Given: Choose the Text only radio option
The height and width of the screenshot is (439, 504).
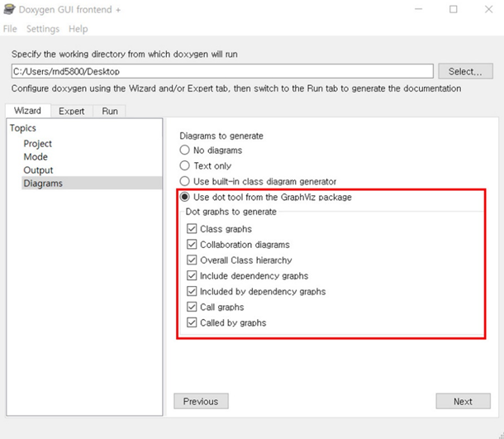Looking at the screenshot, I should click(x=184, y=165).
